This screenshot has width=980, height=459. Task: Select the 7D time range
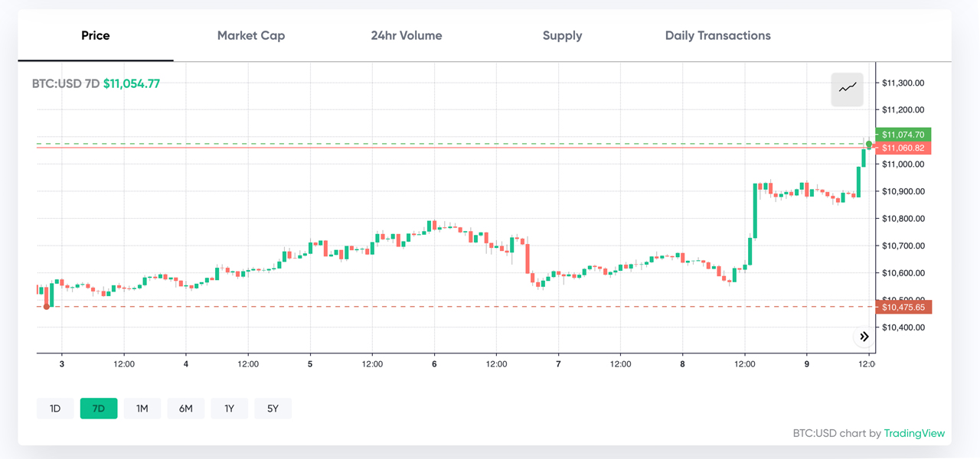tap(99, 409)
